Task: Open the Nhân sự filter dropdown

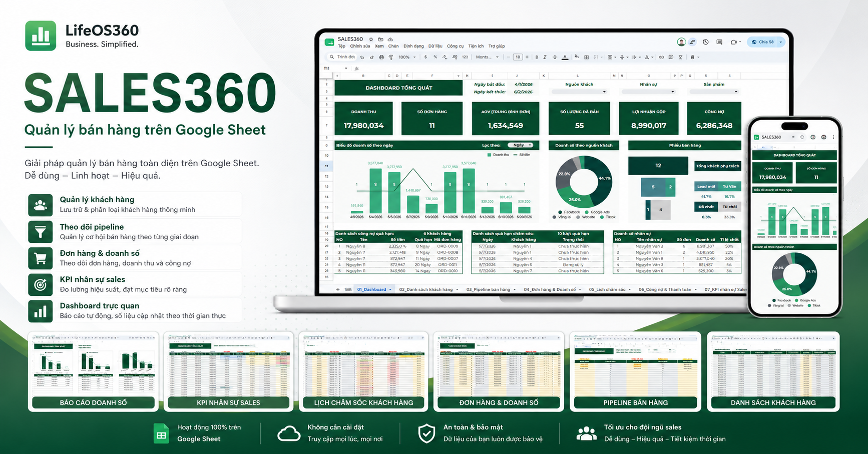Action: pos(648,92)
